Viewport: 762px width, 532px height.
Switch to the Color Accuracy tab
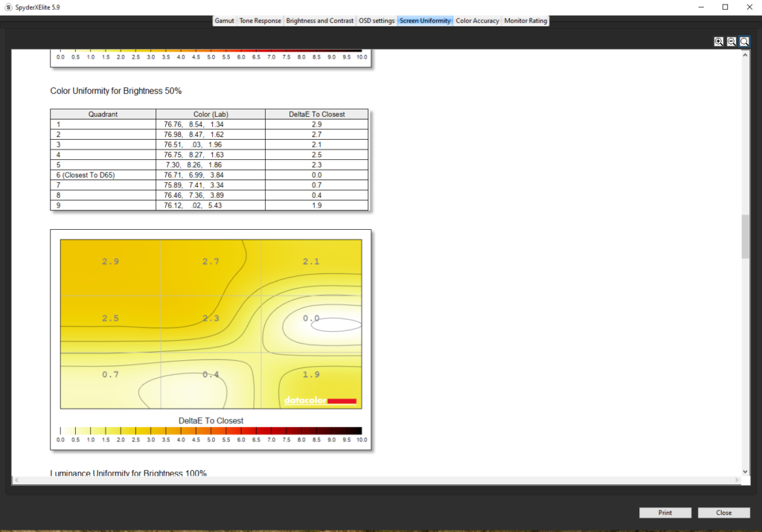[x=477, y=21]
